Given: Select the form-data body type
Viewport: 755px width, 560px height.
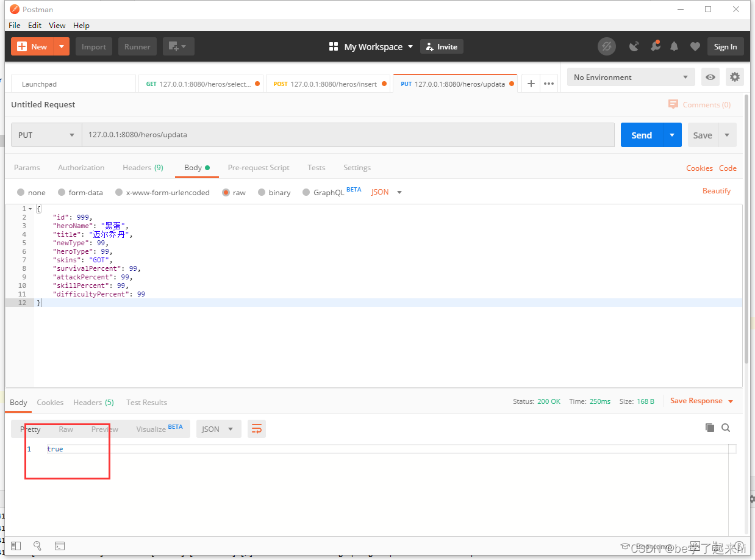Looking at the screenshot, I should 81,193.
